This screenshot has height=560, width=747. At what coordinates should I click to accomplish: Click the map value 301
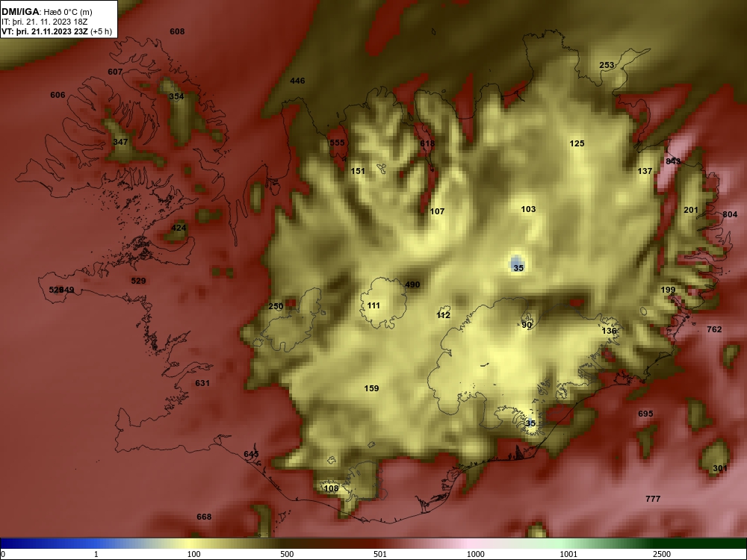pyautogui.click(x=720, y=469)
